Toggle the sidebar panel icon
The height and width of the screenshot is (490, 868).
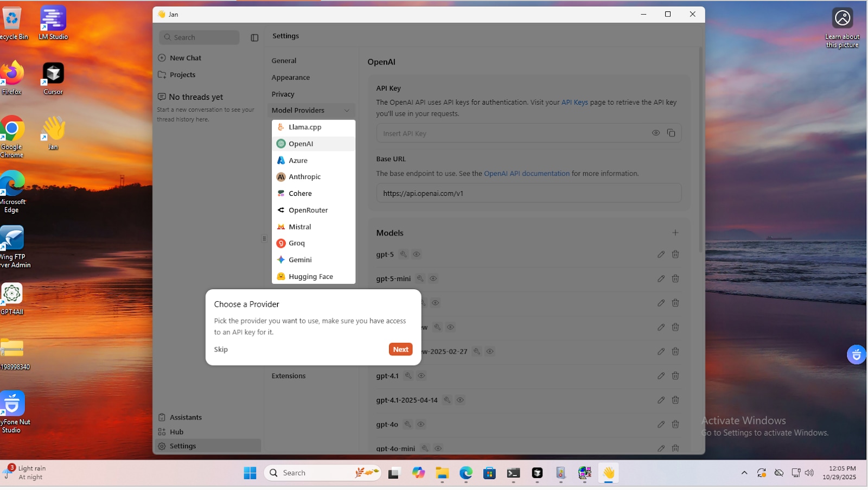point(254,37)
